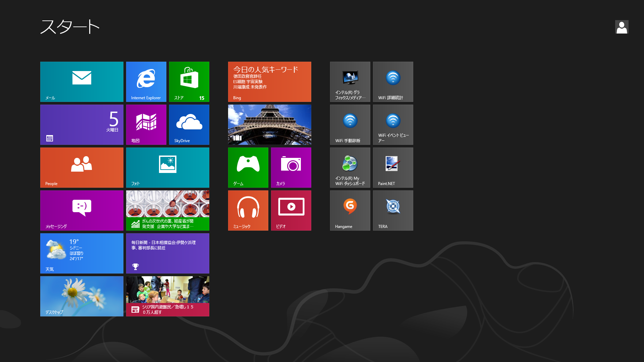The height and width of the screenshot is (362, 644).
Task: Launch the Video (ビデオ) tile
Action: click(x=291, y=210)
